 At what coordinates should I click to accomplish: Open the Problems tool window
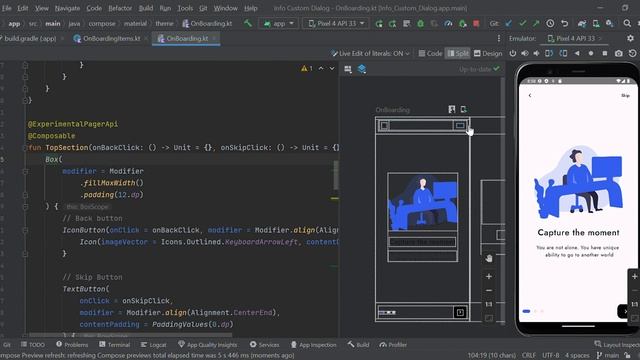click(x=72, y=345)
